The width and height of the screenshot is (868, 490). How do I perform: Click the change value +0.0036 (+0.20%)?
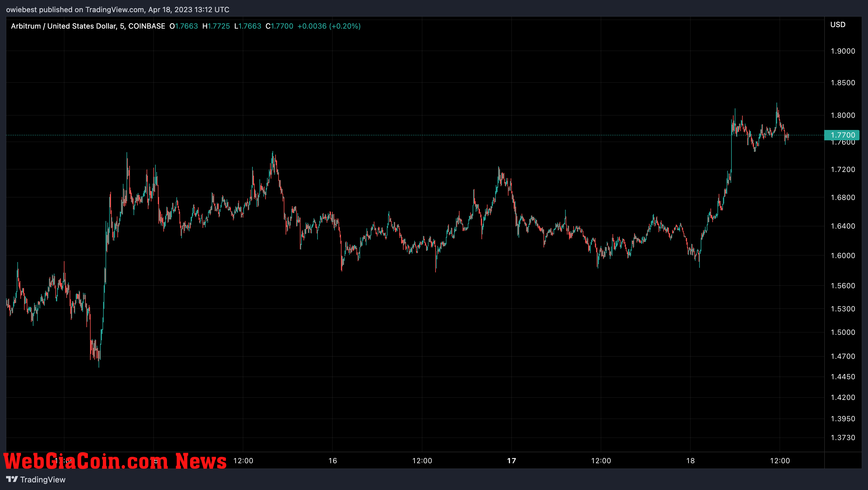329,26
